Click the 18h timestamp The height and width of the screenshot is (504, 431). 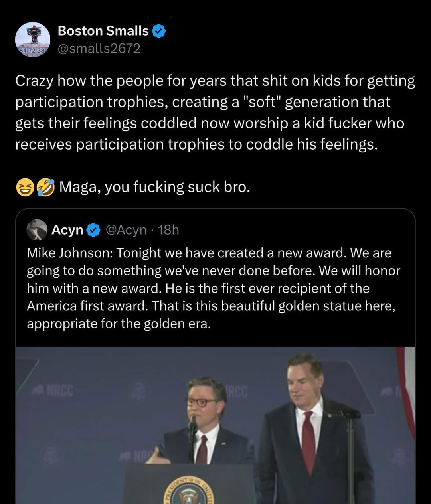[x=168, y=230]
